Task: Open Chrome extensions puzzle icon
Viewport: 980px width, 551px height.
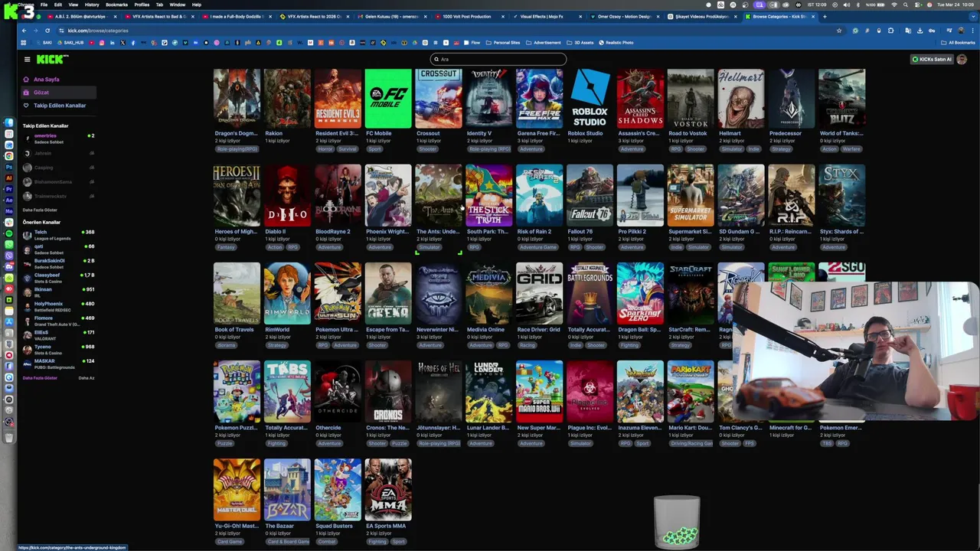Action: (x=890, y=31)
